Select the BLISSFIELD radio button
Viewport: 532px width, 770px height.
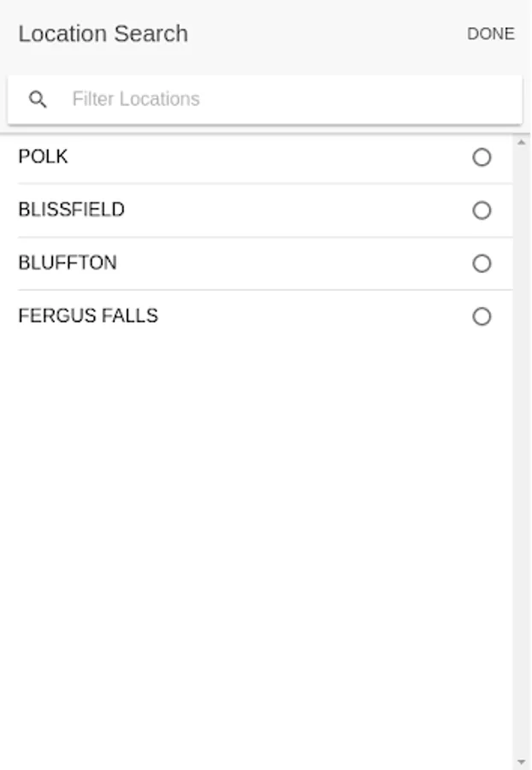coord(482,210)
